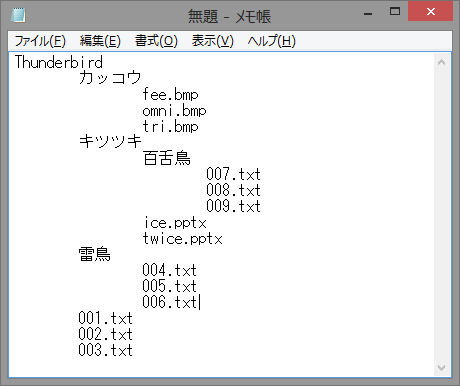Screen dimensions: 460x386
Task: Click the Thunderbird text line
Action: [x=59, y=62]
